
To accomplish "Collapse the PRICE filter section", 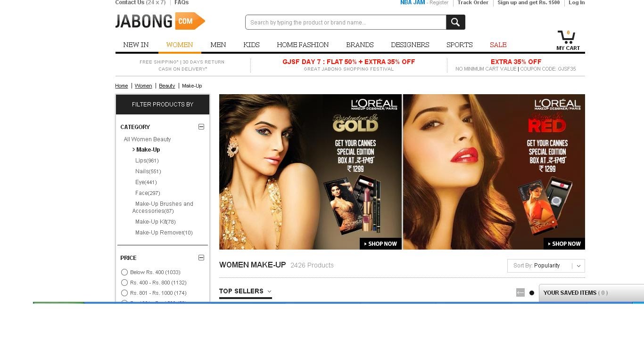I will click(201, 258).
